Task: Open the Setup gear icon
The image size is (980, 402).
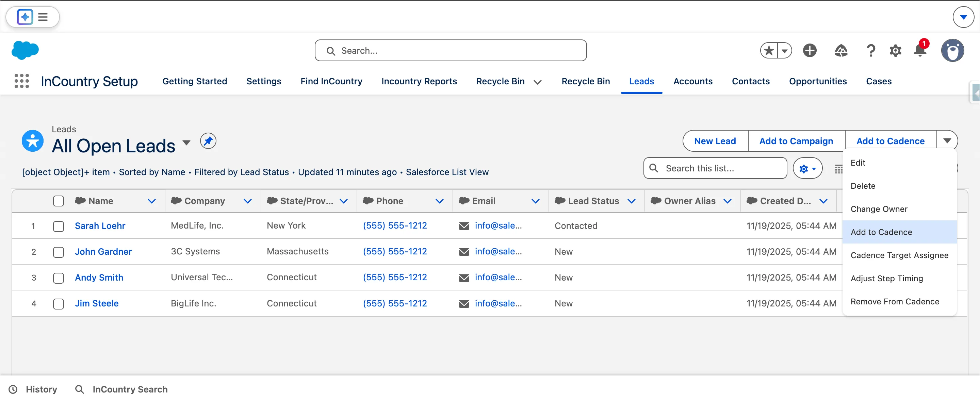Action: point(896,51)
